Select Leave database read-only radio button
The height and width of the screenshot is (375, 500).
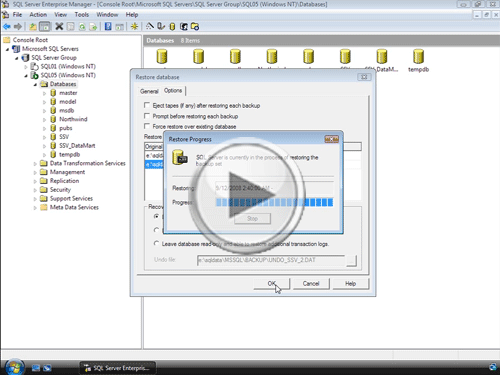click(x=156, y=243)
